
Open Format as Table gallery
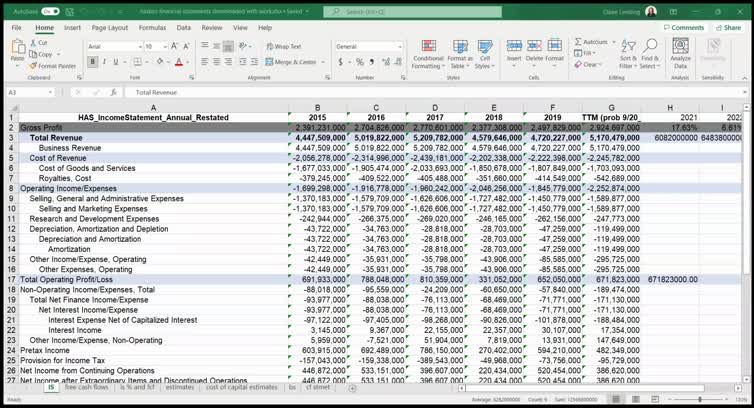460,54
